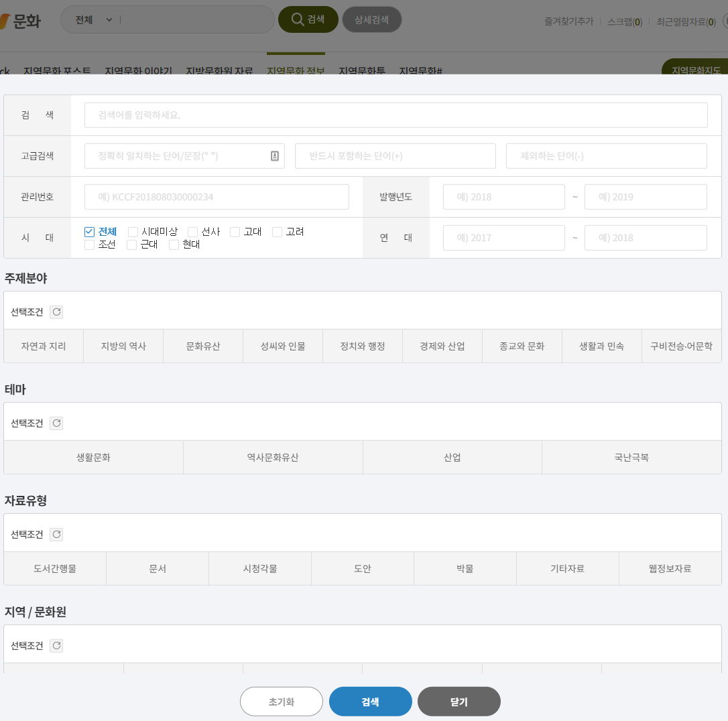
Task: Select the 종교와 문화 subject
Action: pos(522,346)
